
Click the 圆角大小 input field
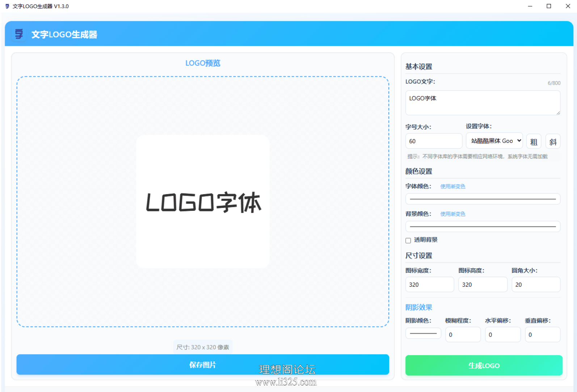point(536,285)
